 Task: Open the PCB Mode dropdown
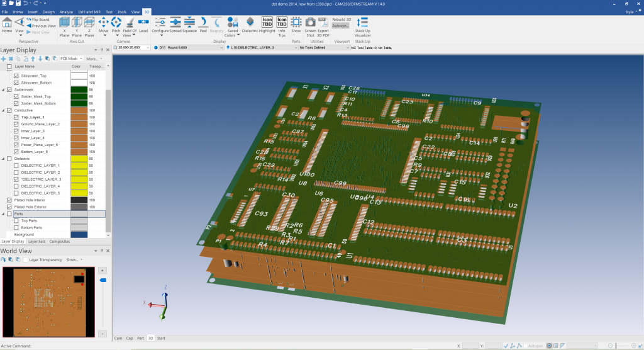coord(71,59)
